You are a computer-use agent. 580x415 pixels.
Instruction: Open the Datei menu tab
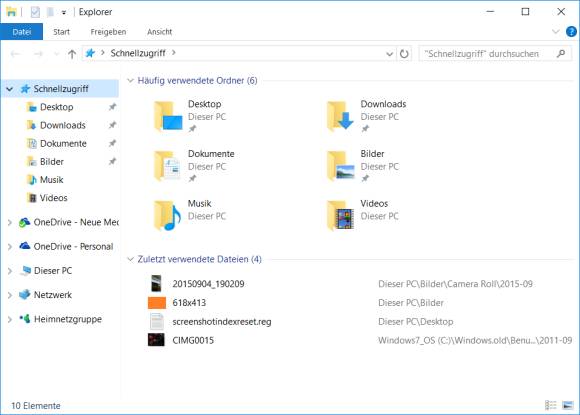point(22,32)
